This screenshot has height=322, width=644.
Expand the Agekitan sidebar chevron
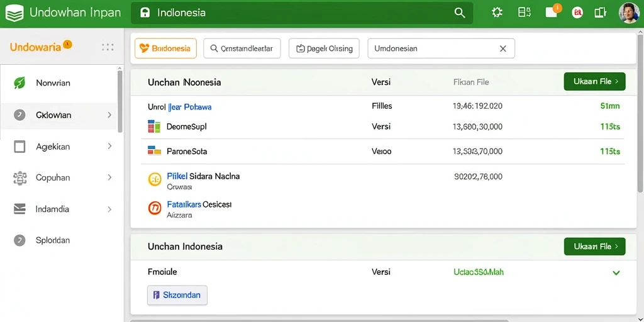point(109,146)
